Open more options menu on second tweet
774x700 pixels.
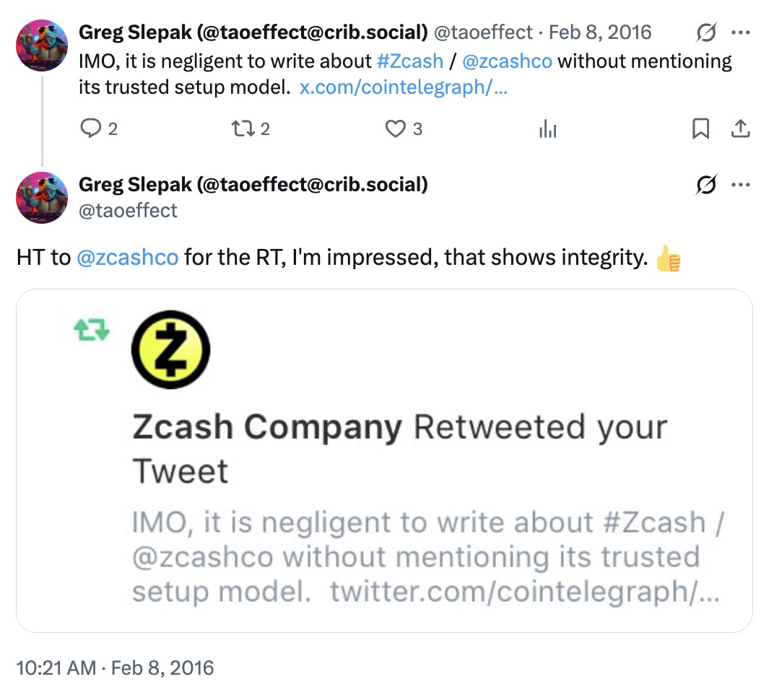[x=740, y=185]
